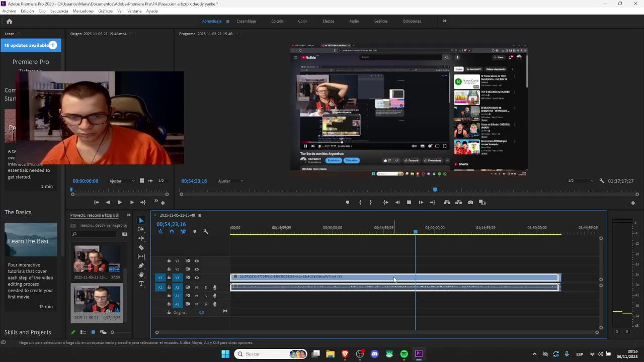
Task: Open the Program monitor button editor plus
Action: [x=633, y=203]
